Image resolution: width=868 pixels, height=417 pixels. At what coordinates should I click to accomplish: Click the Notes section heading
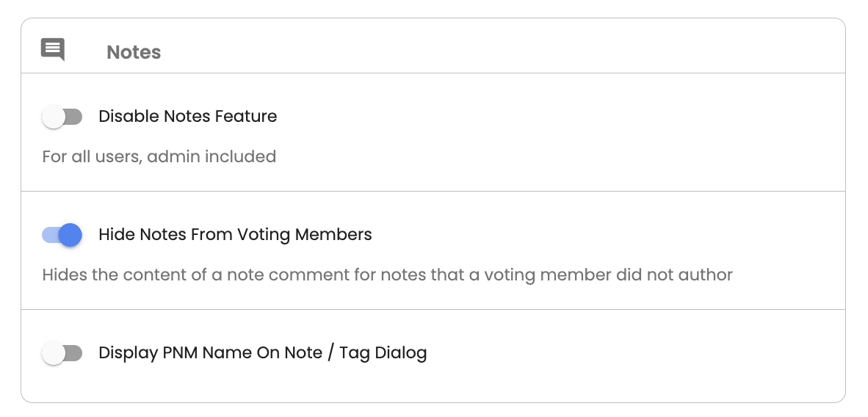point(134,52)
